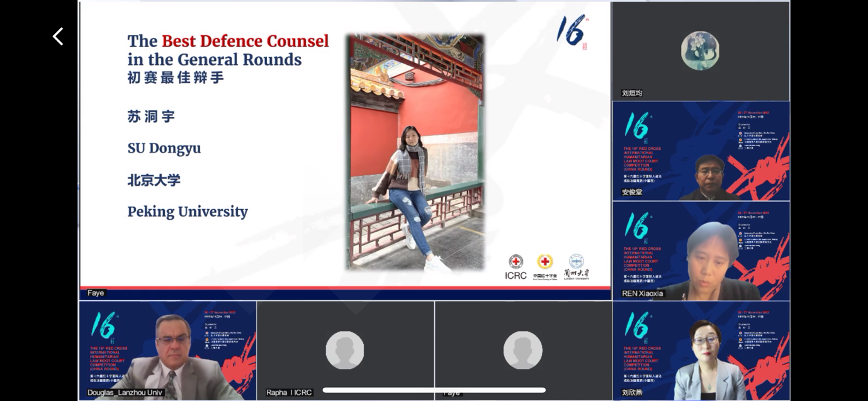868x401 pixels.
Task: Click the Best Defence Counsel slide title
Action: pyautogui.click(x=228, y=50)
